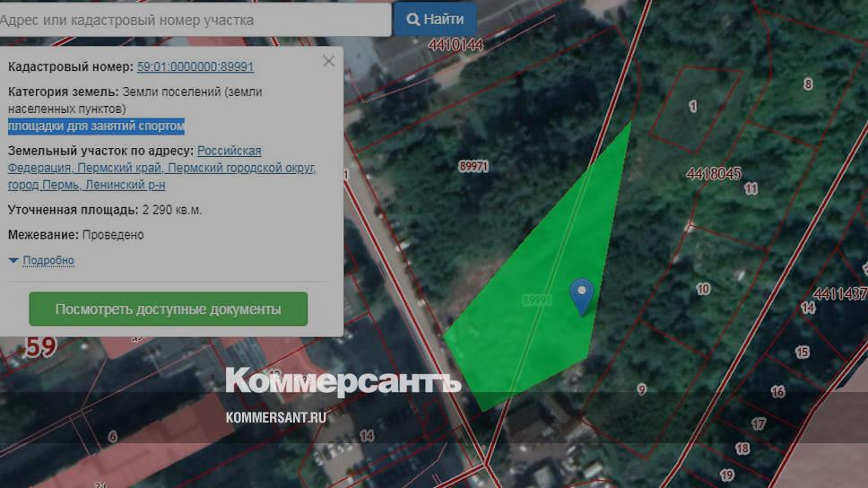Focus the address or cadastral number search field
The width and height of the screenshot is (868, 488).
(193, 19)
